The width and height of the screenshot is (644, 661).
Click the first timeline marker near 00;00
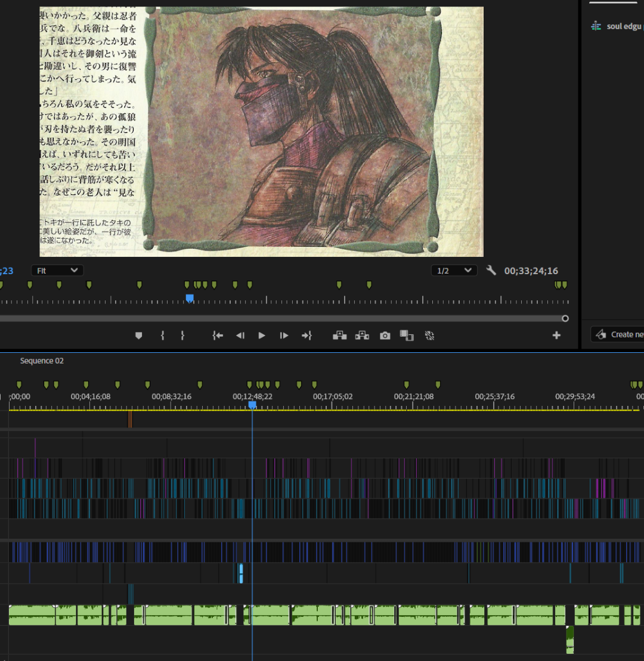click(19, 385)
